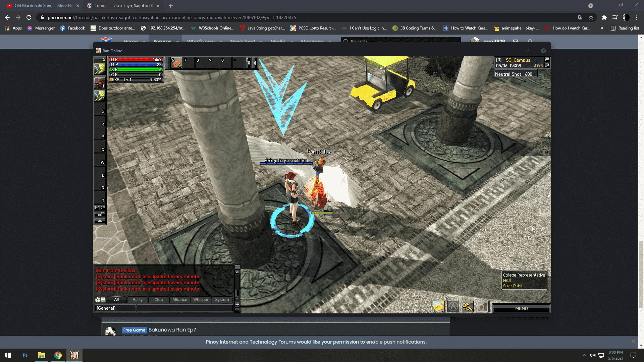The width and height of the screenshot is (644, 362).
Task: Switch chat to the System tab
Action: 222,300
